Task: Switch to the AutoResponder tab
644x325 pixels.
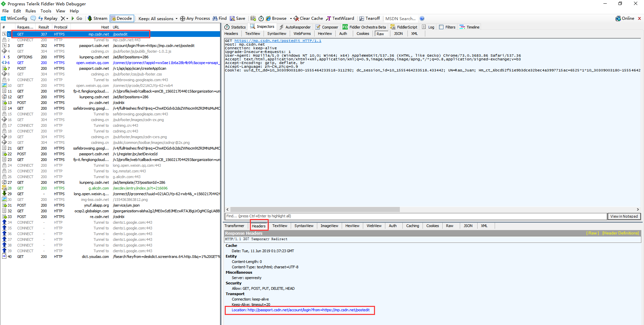Action: tap(295, 27)
